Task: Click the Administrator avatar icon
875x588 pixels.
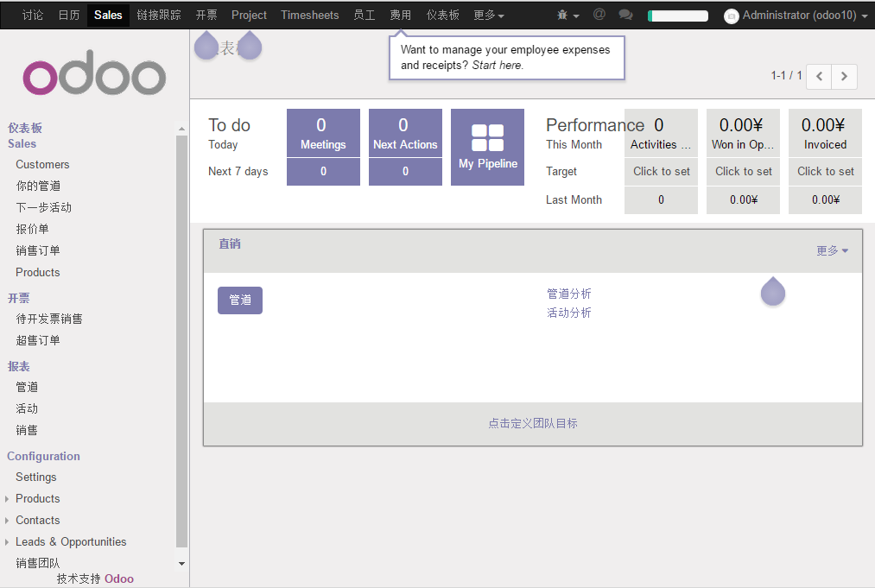Action: click(732, 16)
